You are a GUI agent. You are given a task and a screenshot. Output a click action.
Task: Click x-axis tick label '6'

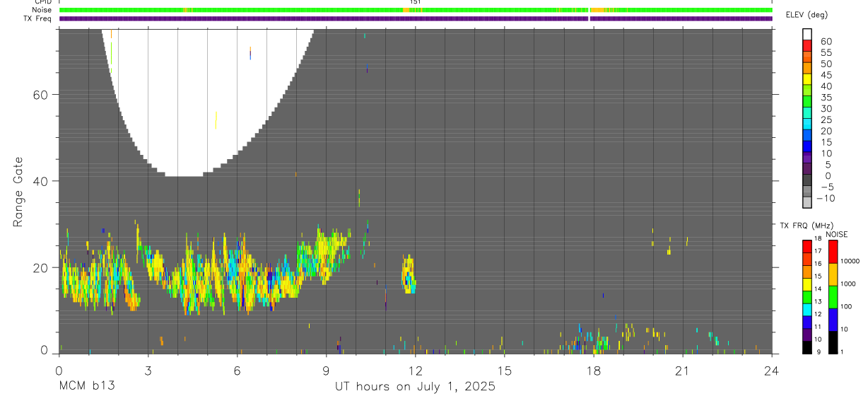click(x=237, y=370)
